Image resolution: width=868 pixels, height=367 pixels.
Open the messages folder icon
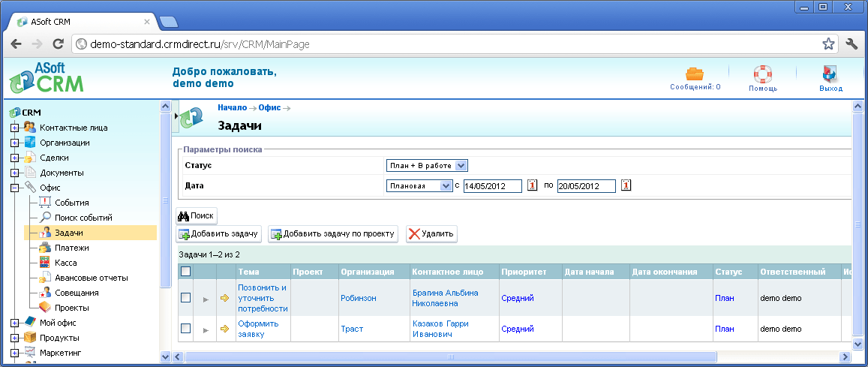click(695, 74)
